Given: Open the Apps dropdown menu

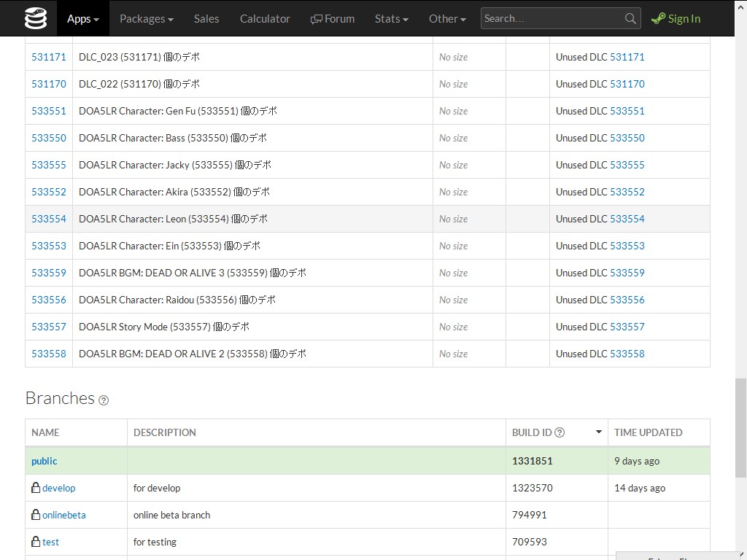Looking at the screenshot, I should click(82, 19).
